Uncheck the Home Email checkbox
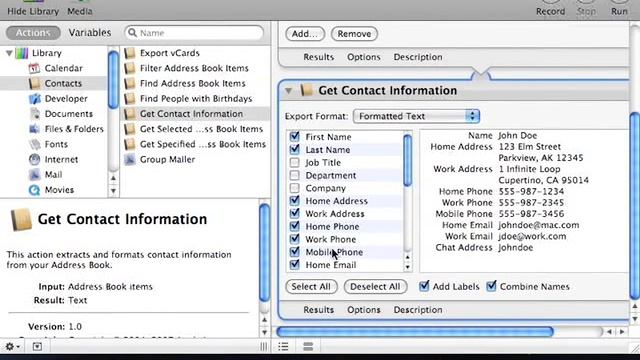The width and height of the screenshot is (640, 360). (x=294, y=264)
